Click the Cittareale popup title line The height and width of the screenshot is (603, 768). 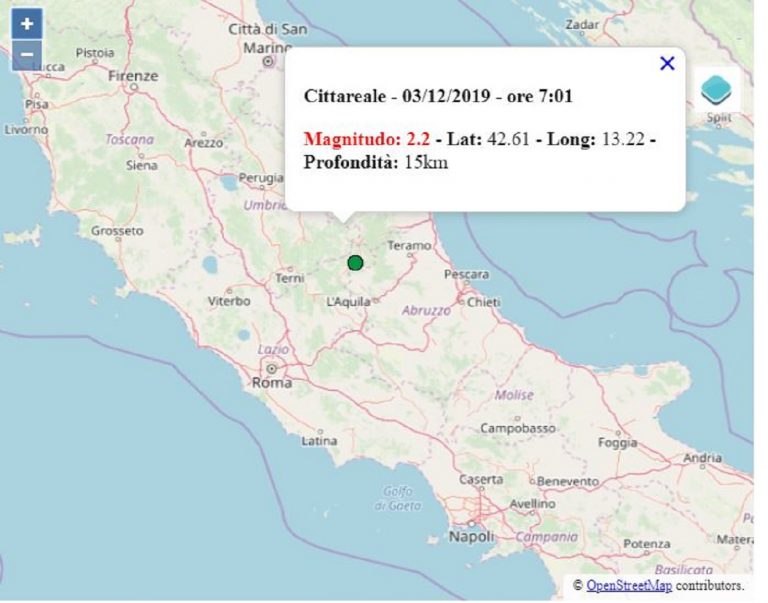point(438,96)
